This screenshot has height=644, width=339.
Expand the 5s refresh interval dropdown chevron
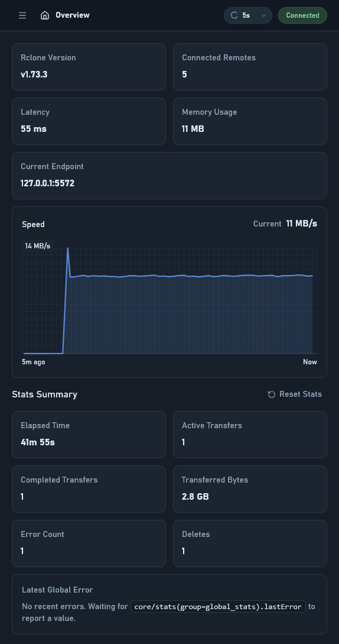click(263, 15)
